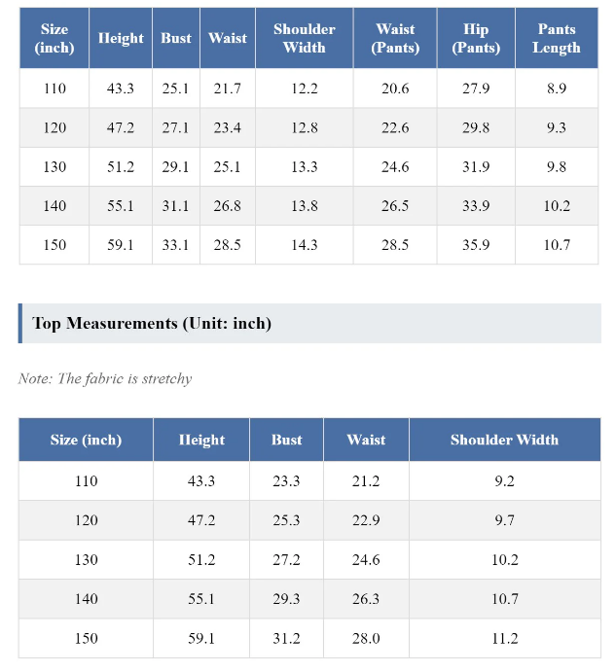Click the 28.0 waist value
This screenshot has height=672, width=616.
point(366,638)
